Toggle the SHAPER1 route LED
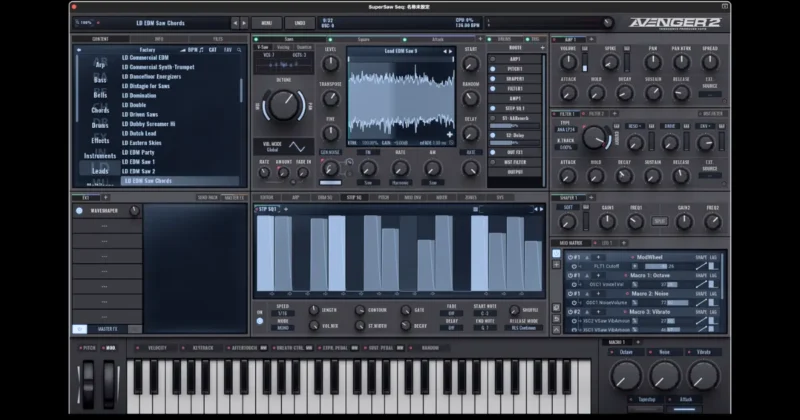The height and width of the screenshot is (420, 800). coord(492,79)
